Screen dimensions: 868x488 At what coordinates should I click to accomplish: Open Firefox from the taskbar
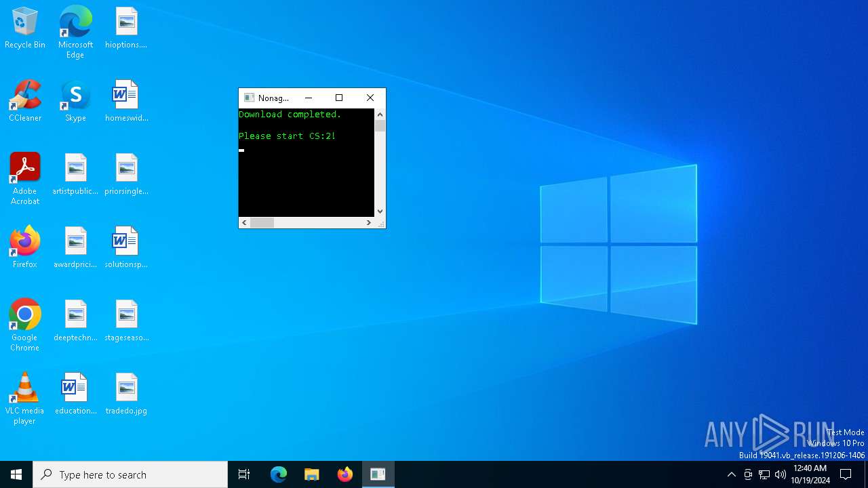pos(345,474)
